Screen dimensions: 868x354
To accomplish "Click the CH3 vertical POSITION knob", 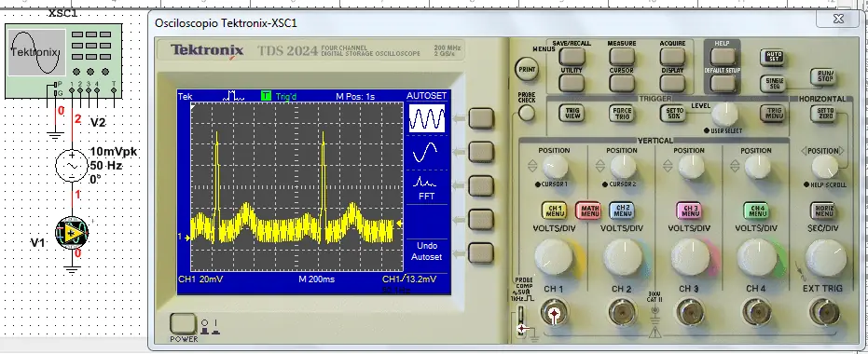I will click(x=690, y=166).
